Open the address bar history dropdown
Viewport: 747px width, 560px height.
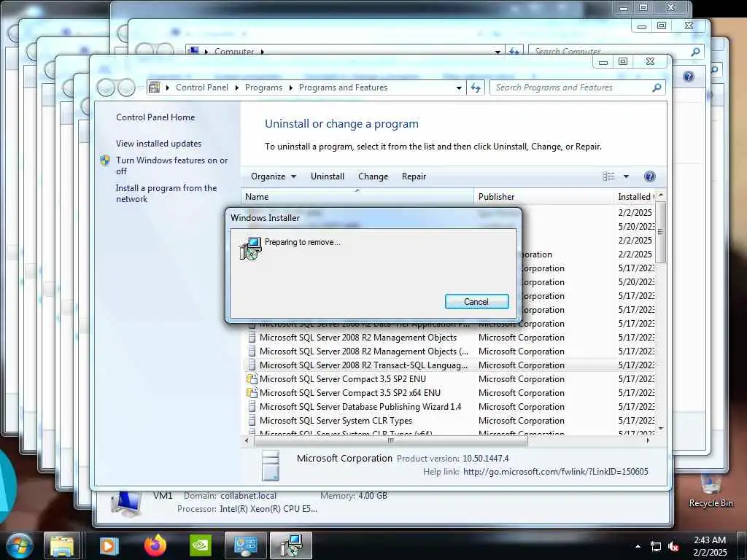tap(459, 87)
